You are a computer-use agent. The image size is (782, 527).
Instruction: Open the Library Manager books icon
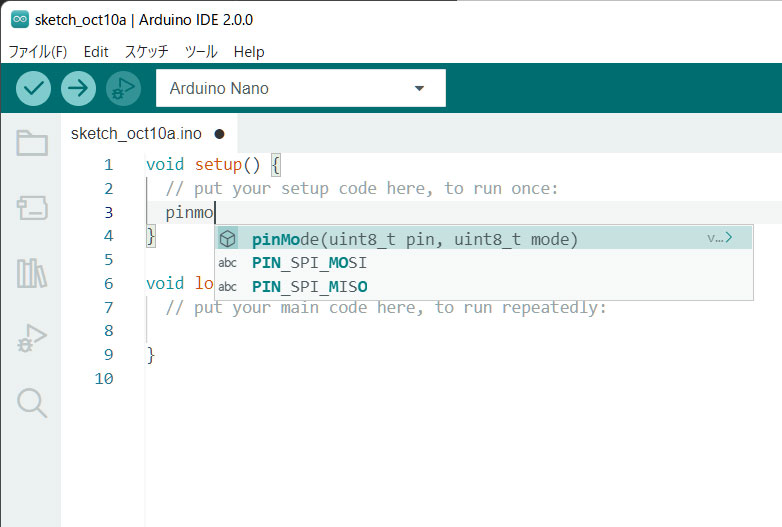[32, 273]
